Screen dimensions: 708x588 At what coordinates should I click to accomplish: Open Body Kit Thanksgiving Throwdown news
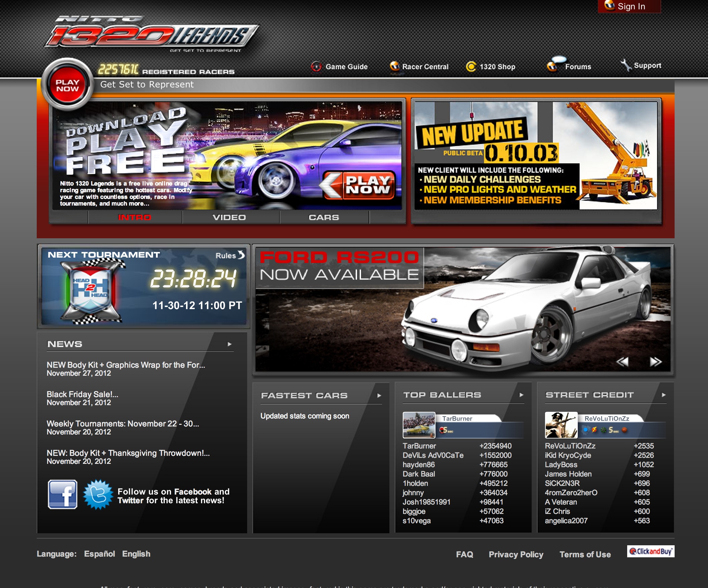pyautogui.click(x=128, y=453)
